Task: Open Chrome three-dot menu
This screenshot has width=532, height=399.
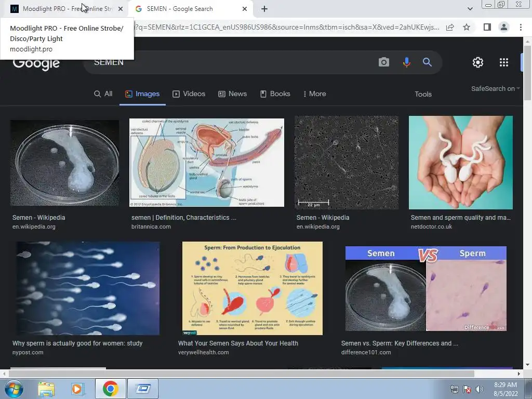Action: pos(521,27)
